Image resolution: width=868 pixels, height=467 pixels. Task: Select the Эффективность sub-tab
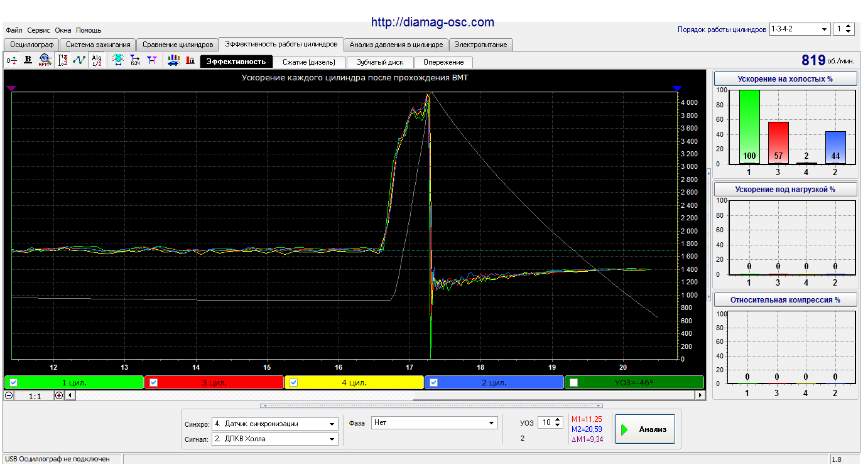(x=237, y=62)
